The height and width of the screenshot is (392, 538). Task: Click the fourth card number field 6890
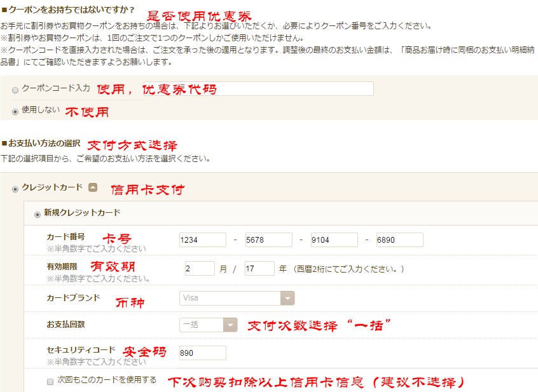pos(399,240)
